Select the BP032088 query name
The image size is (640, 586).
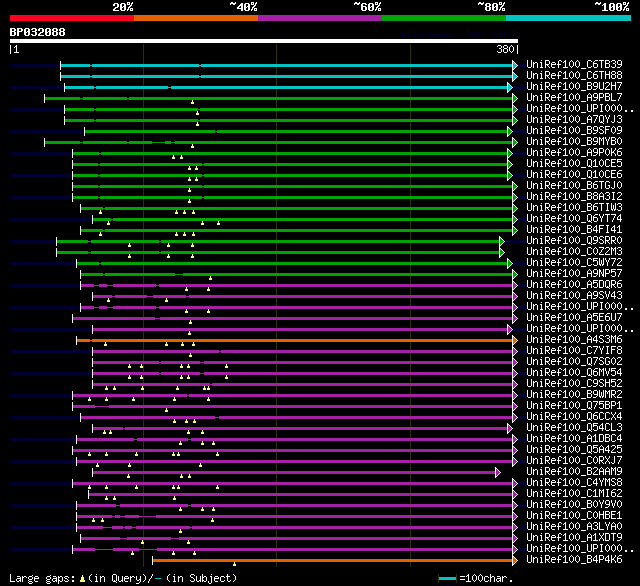click(38, 32)
